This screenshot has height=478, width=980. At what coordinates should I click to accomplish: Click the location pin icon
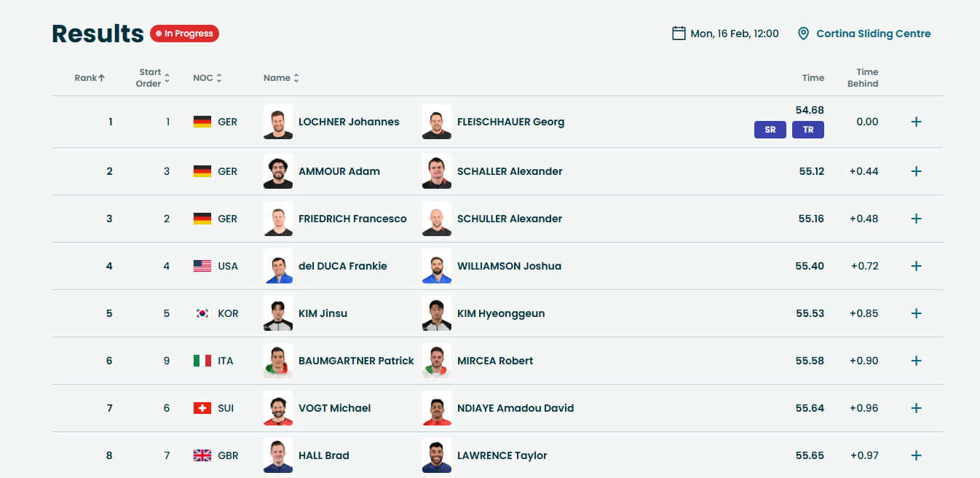click(x=803, y=34)
